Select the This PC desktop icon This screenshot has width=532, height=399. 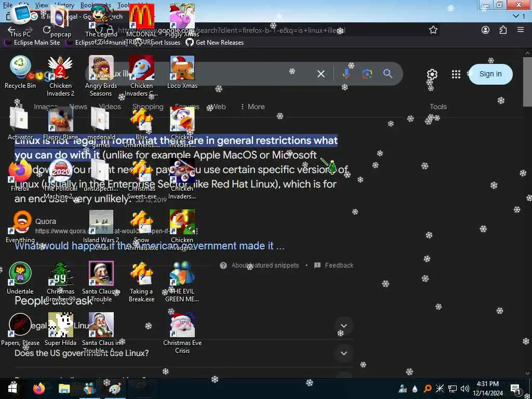click(20, 20)
